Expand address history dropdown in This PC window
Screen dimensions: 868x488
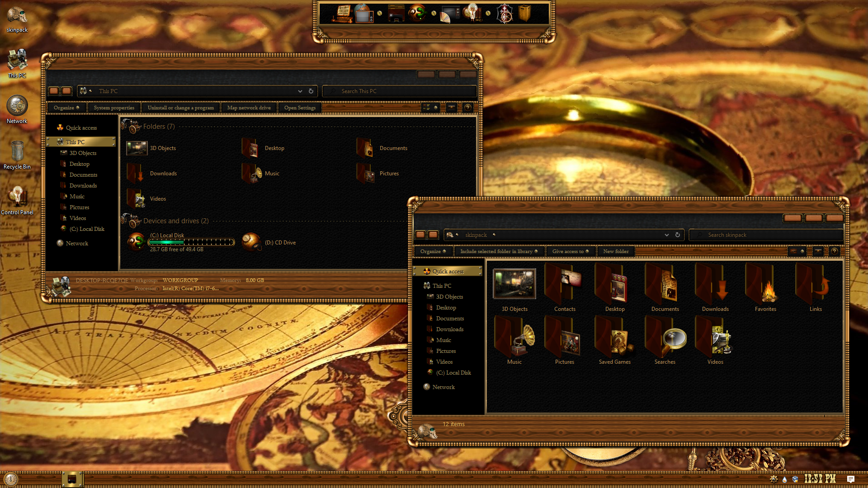pos(300,91)
